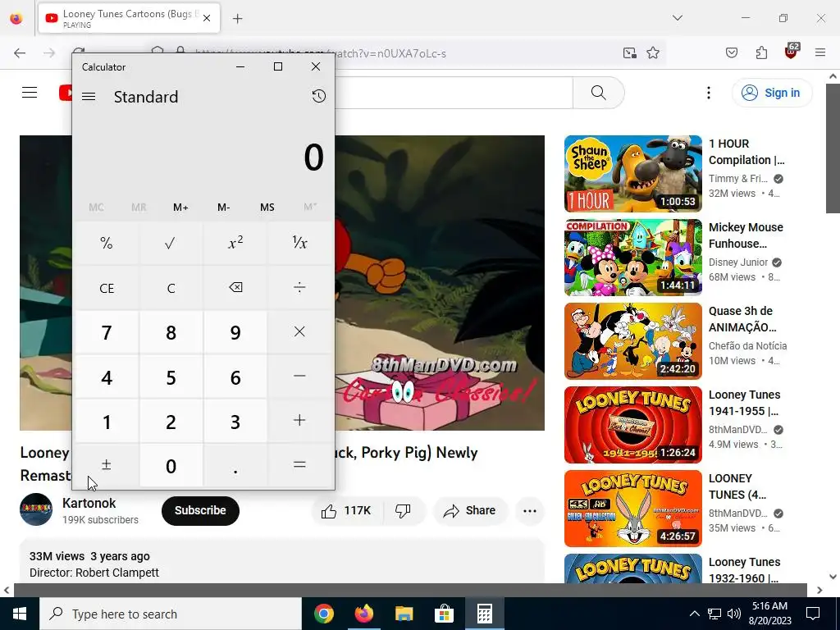Image resolution: width=840 pixels, height=630 pixels.
Task: Click the minus key
Action: (x=299, y=377)
